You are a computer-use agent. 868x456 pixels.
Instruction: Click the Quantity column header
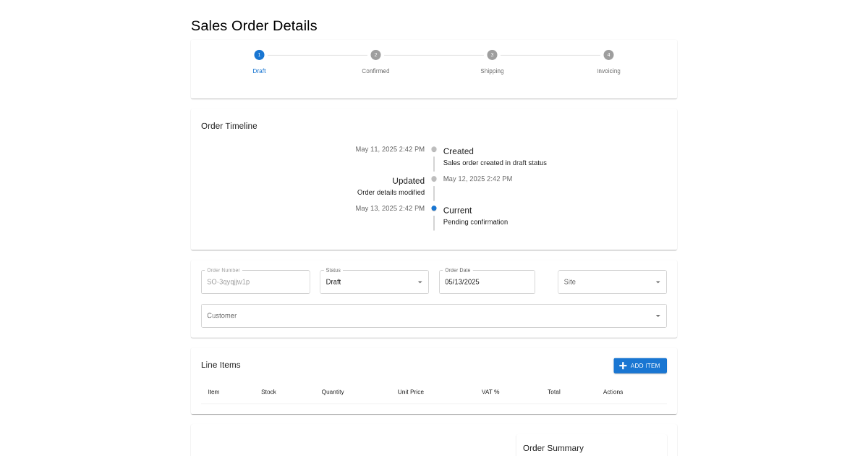333,392
